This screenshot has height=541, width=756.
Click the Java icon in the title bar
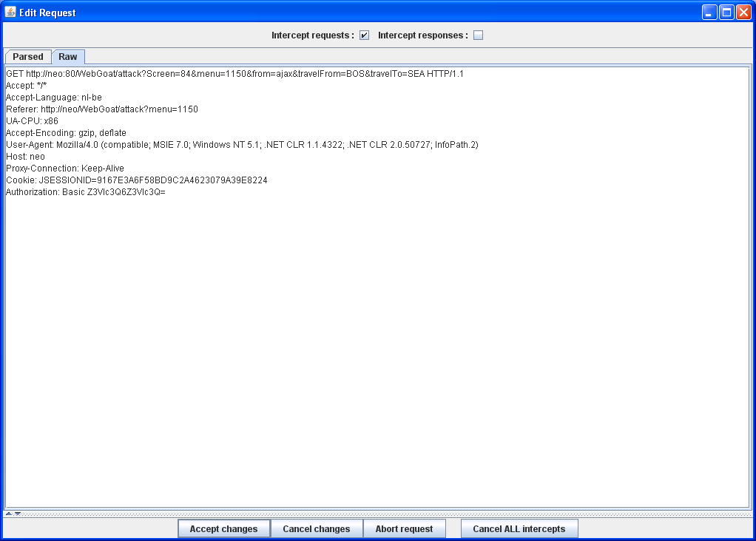10,12
